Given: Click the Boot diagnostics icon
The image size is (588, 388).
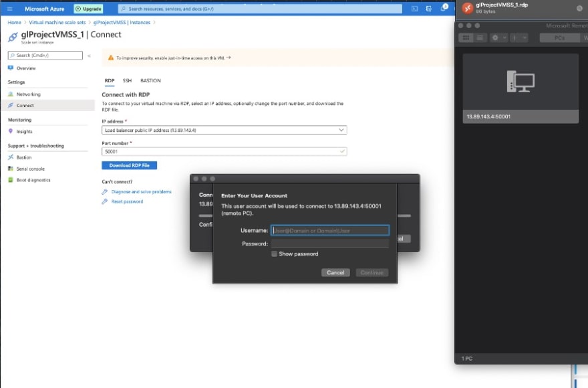Looking at the screenshot, I should (11, 179).
